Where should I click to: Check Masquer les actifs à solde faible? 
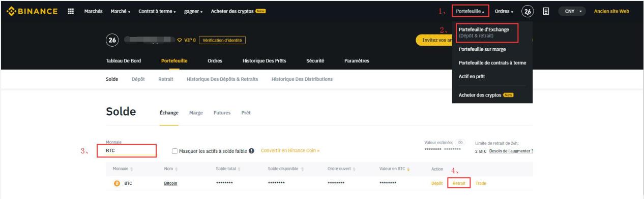pyautogui.click(x=175, y=151)
